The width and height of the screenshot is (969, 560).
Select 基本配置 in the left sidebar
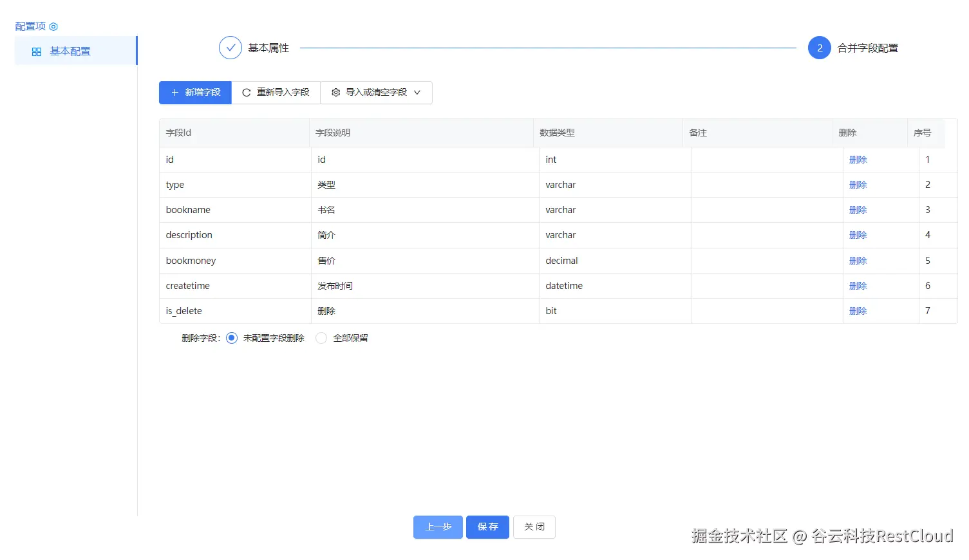71,51
